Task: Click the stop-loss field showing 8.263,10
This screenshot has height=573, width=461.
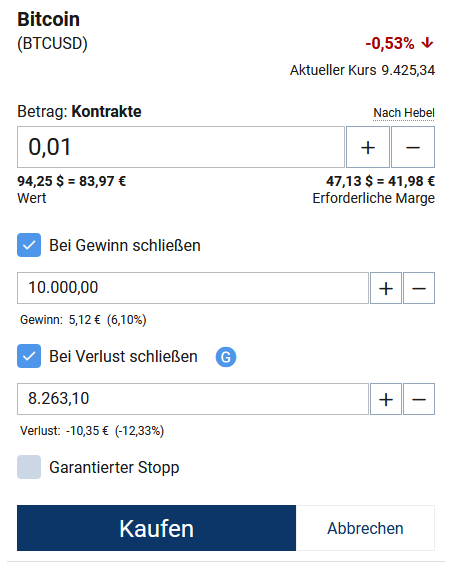Action: coord(193,399)
